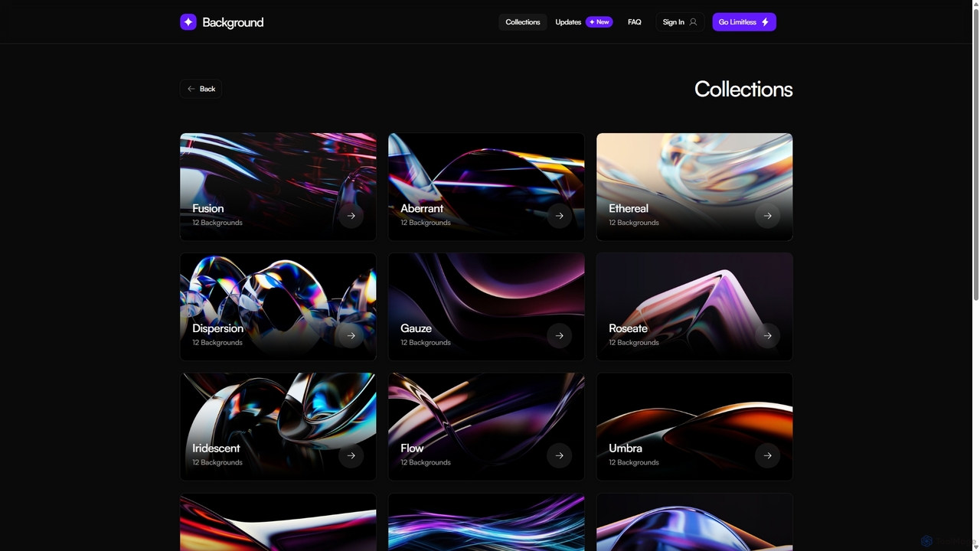The height and width of the screenshot is (551, 980).
Task: Click the Gauze collection title text
Action: click(416, 328)
